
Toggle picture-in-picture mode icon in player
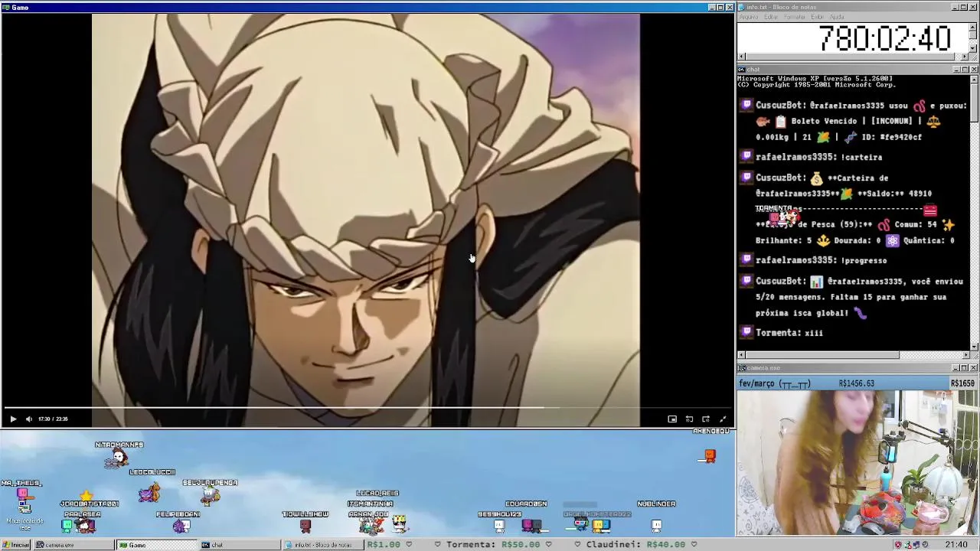672,419
